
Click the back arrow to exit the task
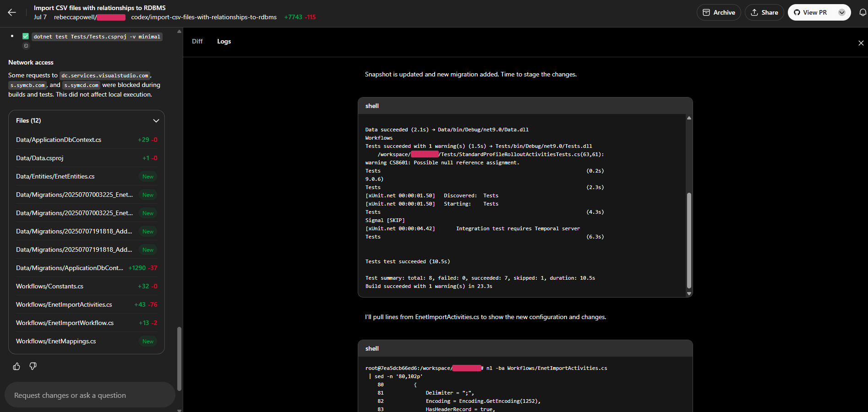(x=12, y=12)
